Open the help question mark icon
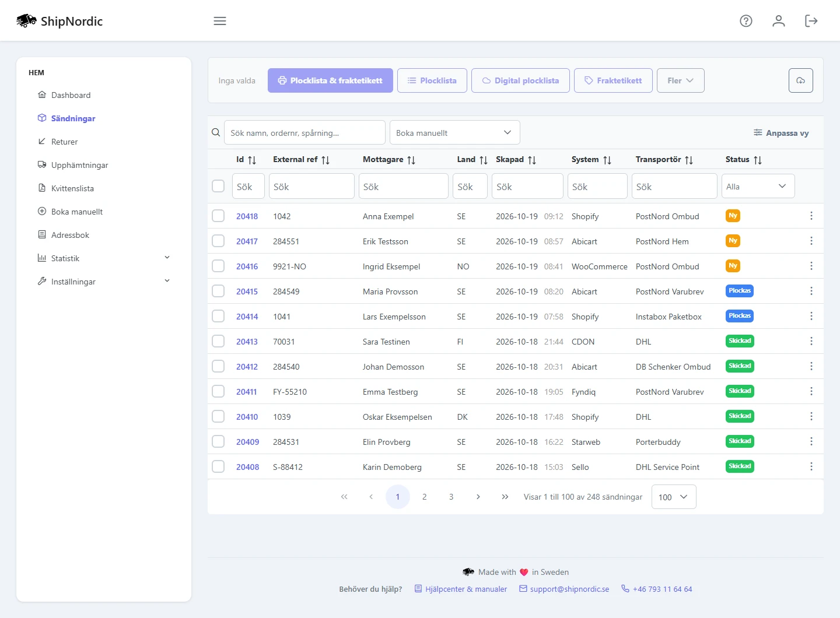This screenshot has height=618, width=840. [x=746, y=21]
